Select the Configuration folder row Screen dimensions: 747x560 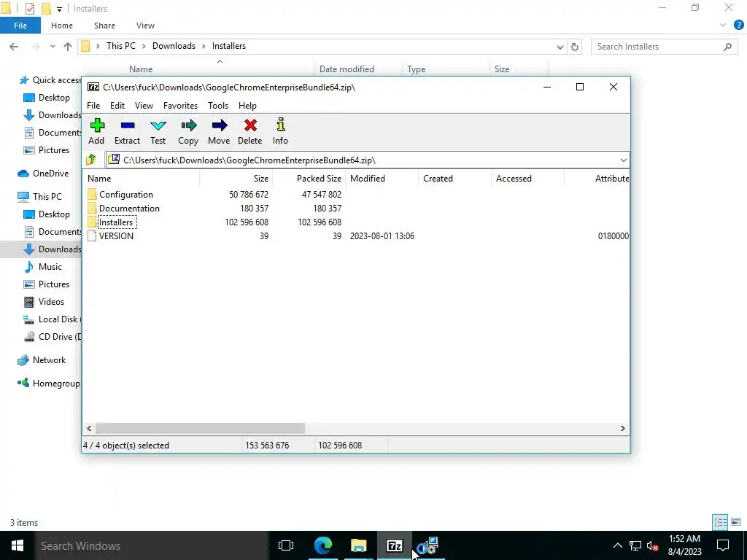click(x=355, y=194)
